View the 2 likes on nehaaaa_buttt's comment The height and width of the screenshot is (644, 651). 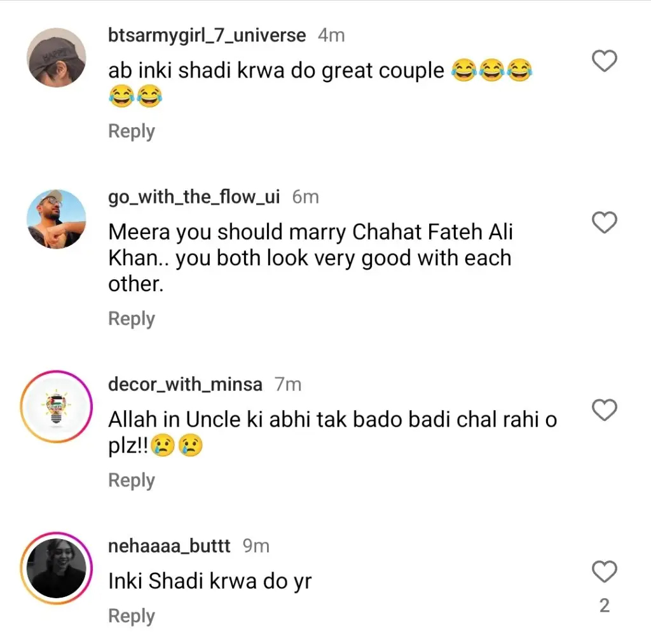point(604,606)
